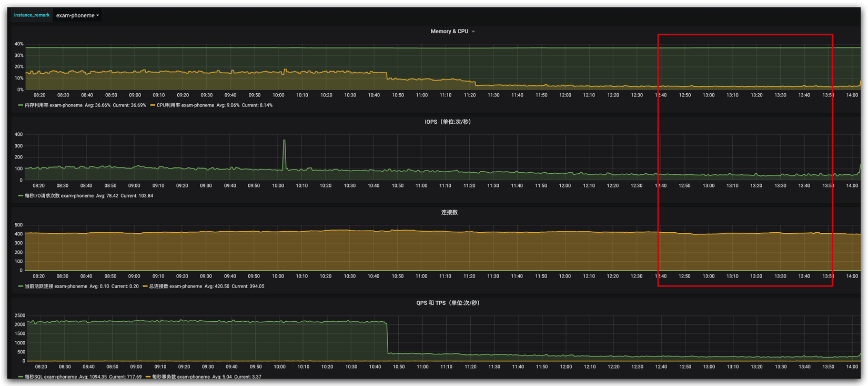The width and height of the screenshot is (868, 386).
Task: Toggle the 每秒事务数 exam-phoneme legend series
Action: 180,377
